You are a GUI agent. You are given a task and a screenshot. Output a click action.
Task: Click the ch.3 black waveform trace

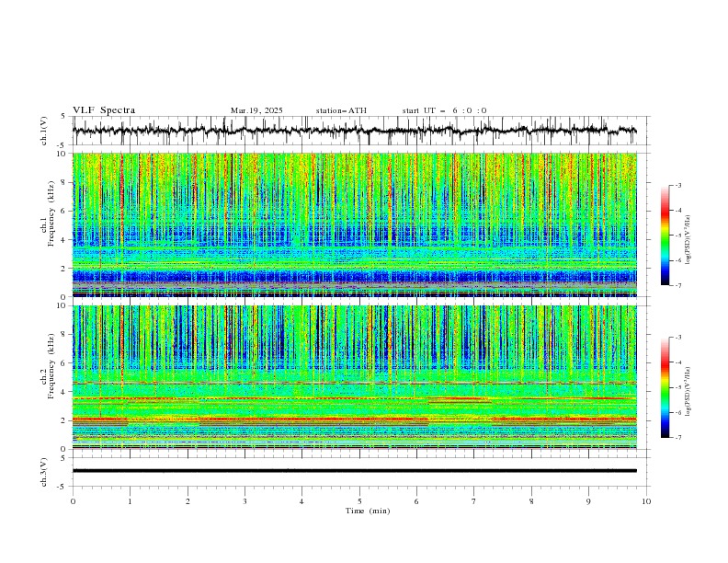coord(354,471)
